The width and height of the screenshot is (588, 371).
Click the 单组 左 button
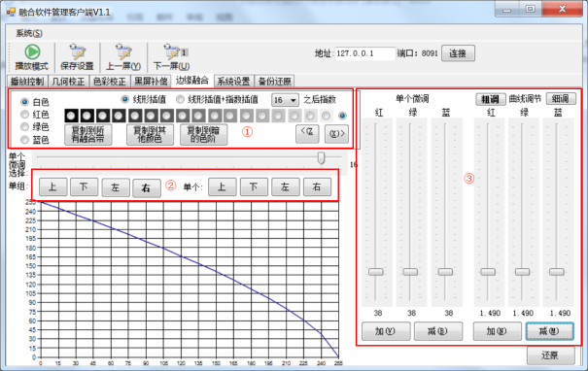coord(116,187)
